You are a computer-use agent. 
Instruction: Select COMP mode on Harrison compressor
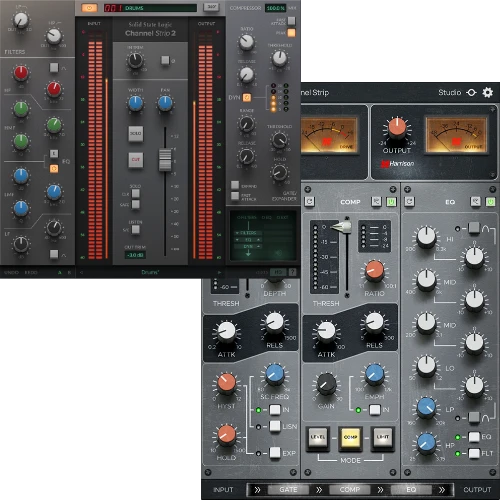coord(350,438)
